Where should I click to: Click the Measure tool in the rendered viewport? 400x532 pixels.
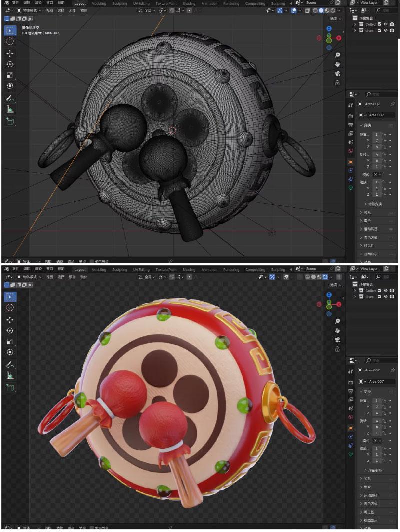point(10,376)
